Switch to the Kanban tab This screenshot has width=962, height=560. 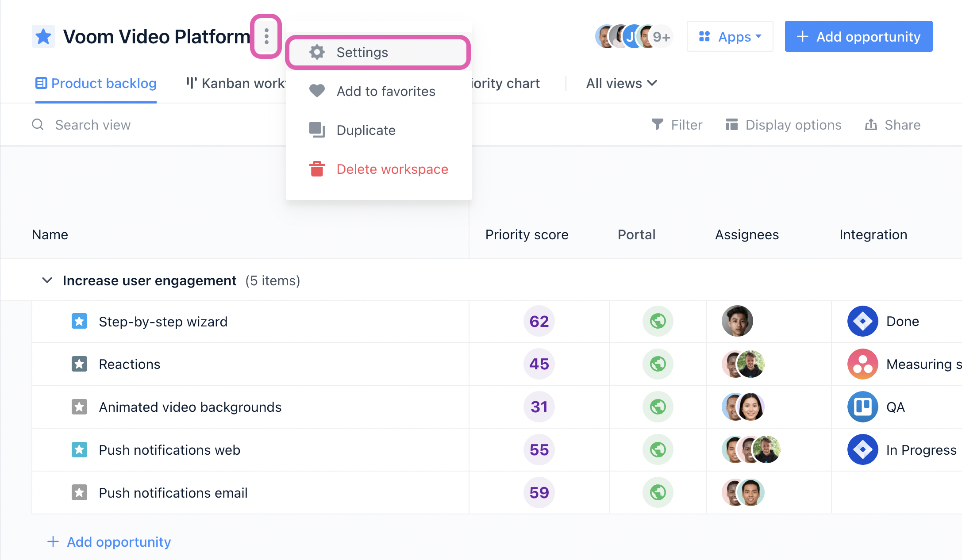235,83
